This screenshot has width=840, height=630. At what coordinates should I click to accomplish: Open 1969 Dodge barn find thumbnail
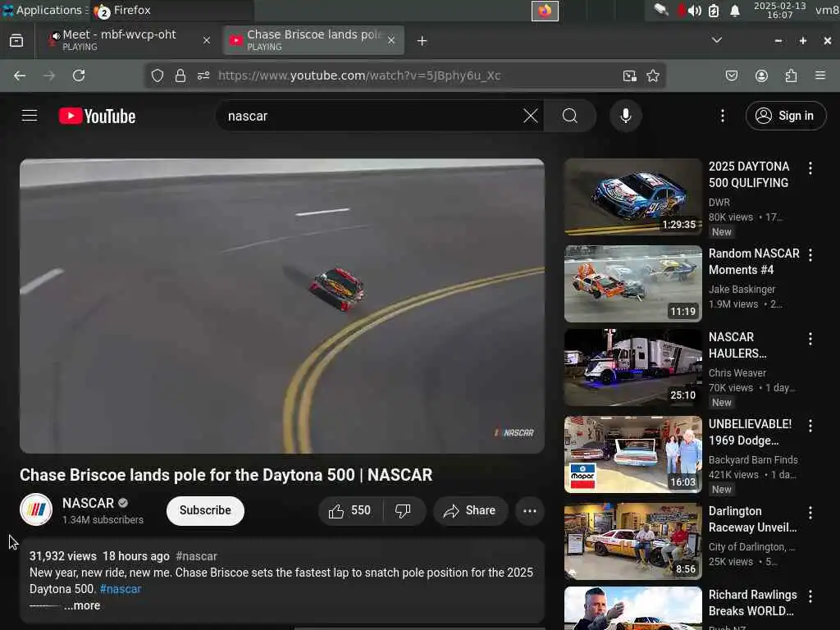point(633,454)
